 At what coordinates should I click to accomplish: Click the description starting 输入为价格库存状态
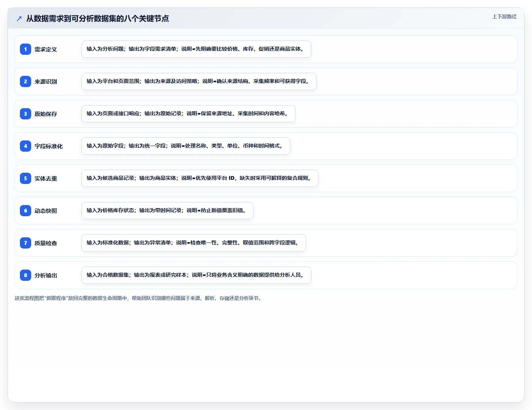167,211
